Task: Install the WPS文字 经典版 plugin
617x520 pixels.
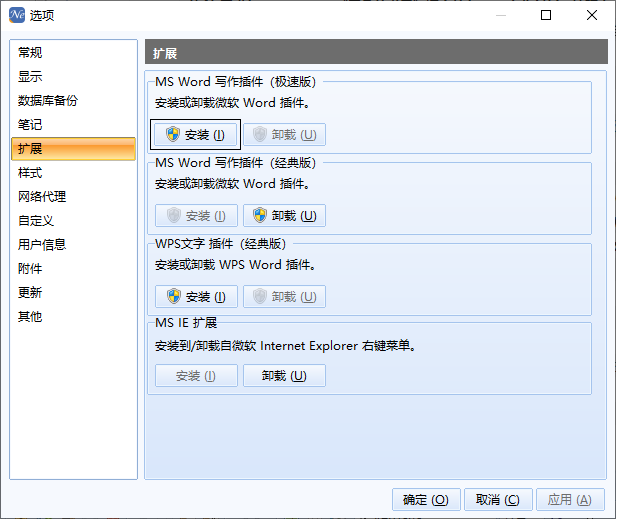Action: 196,296
